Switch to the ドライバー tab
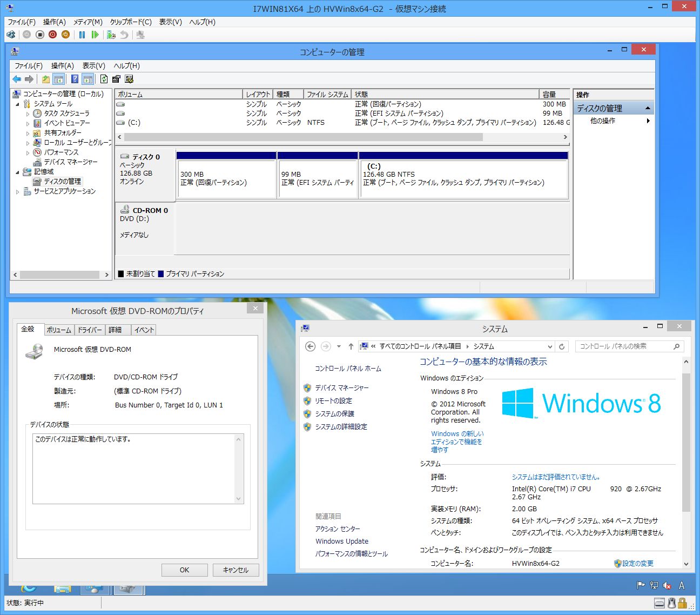 coord(90,330)
